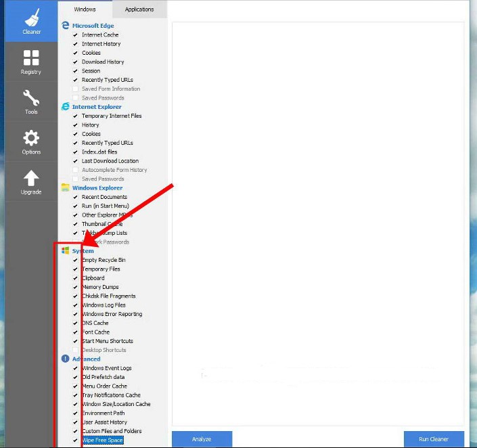Image resolution: width=477 pixels, height=448 pixels.
Task: Switch to the Applications tab
Action: (x=139, y=9)
